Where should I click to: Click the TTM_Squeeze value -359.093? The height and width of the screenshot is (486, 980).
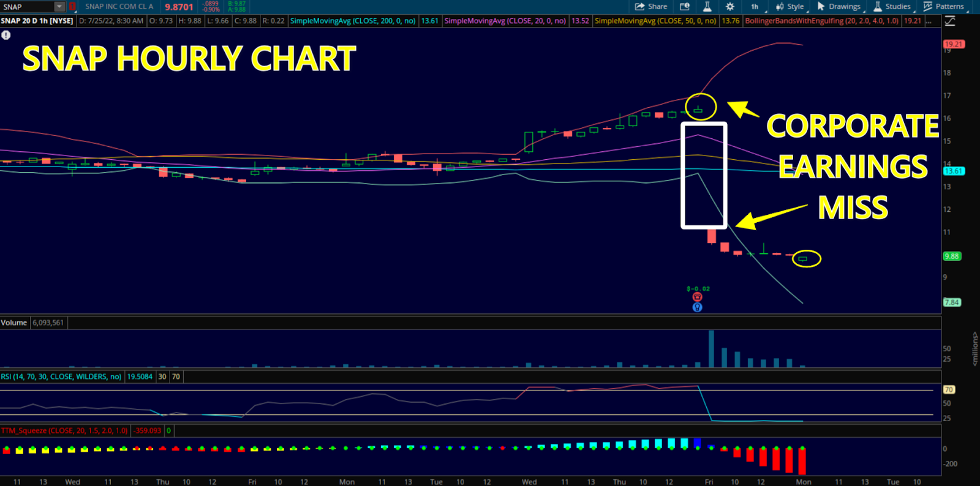147,430
